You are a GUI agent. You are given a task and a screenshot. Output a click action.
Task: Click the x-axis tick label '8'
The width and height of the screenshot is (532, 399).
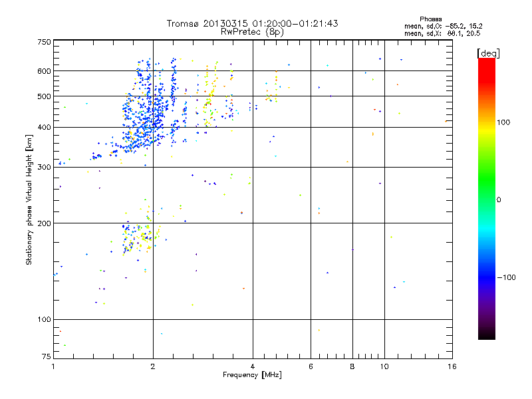pos(352,366)
